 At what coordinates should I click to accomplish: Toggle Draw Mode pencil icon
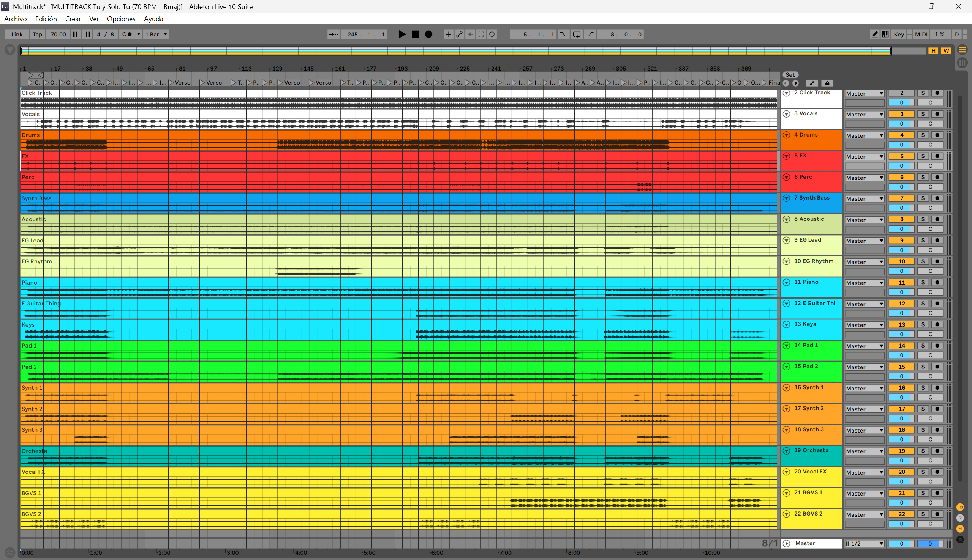point(875,34)
